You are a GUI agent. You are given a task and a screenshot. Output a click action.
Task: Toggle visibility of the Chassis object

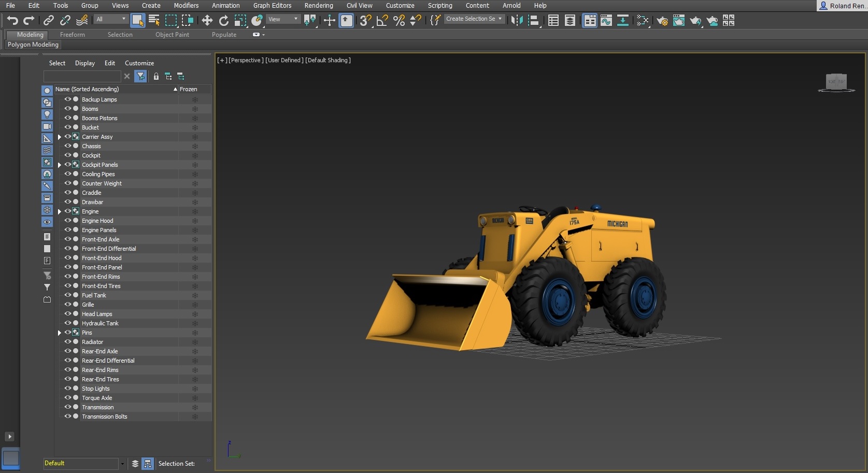pyautogui.click(x=67, y=146)
